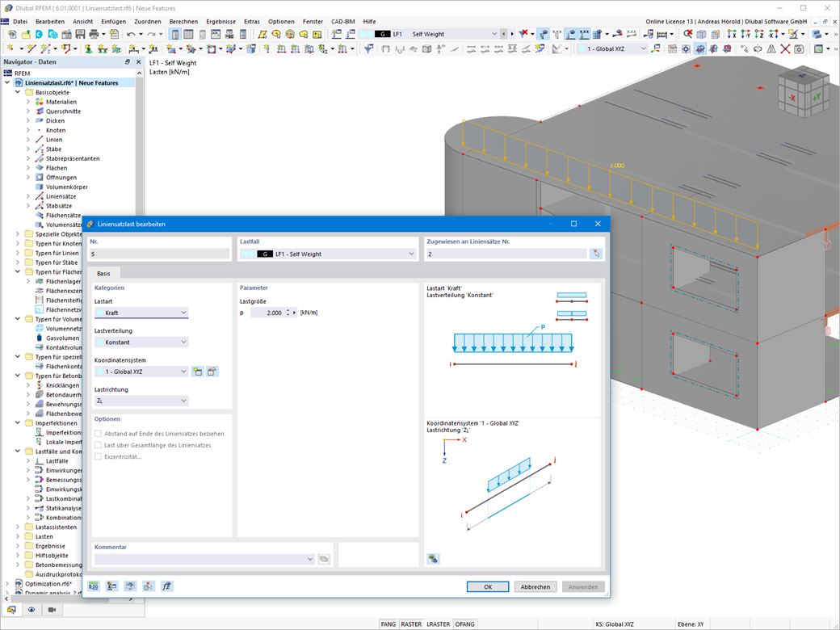Screen dimensions: 840x630
Task: Click the p value spinner arrows
Action: pos(288,313)
